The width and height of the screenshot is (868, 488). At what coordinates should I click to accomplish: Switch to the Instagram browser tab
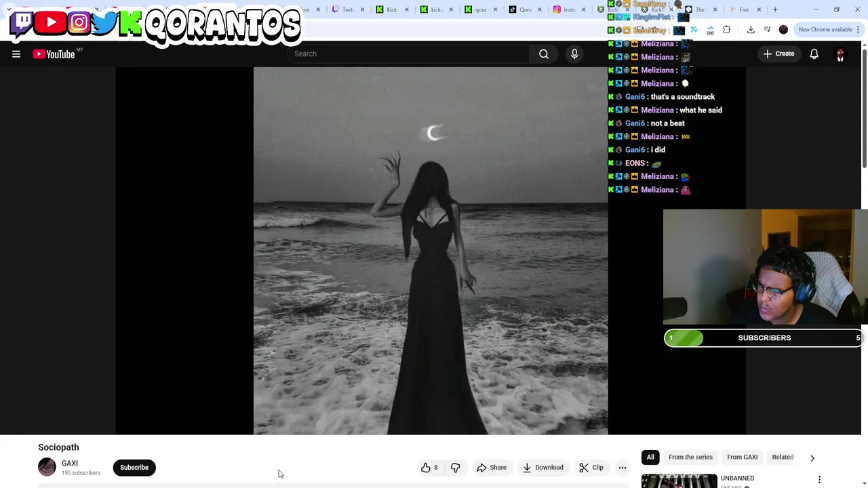click(568, 9)
